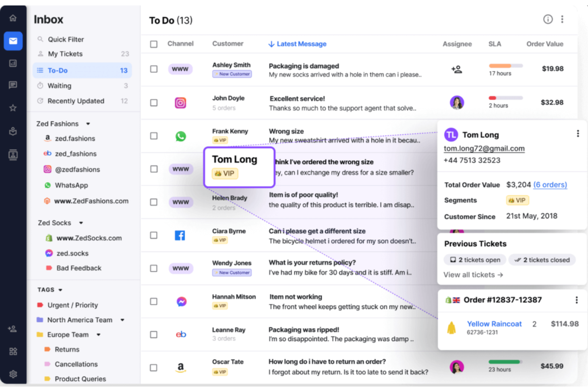Select the highlighted mail Inbox icon
The width and height of the screenshot is (588, 392).
click(13, 41)
